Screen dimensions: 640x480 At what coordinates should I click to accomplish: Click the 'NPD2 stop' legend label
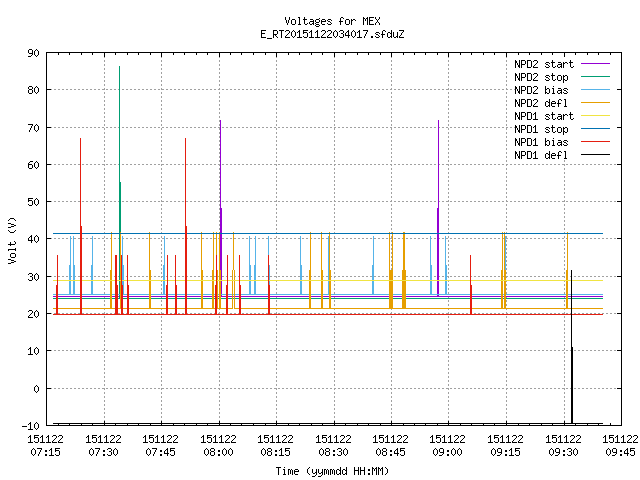click(x=541, y=77)
